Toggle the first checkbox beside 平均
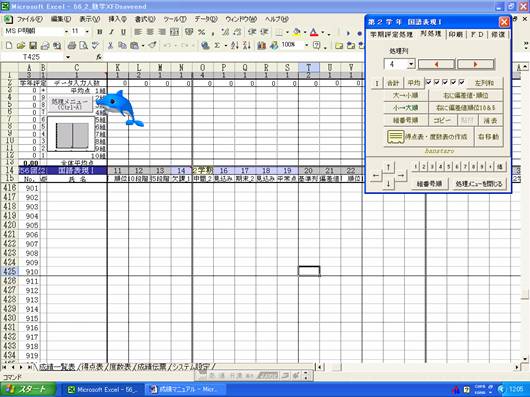This screenshot has height=397, width=530. 429,82
